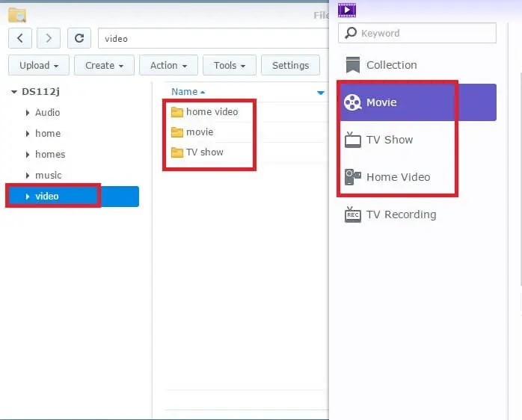The height and width of the screenshot is (420, 522).
Task: Select the home tree folder
Action: click(48, 134)
